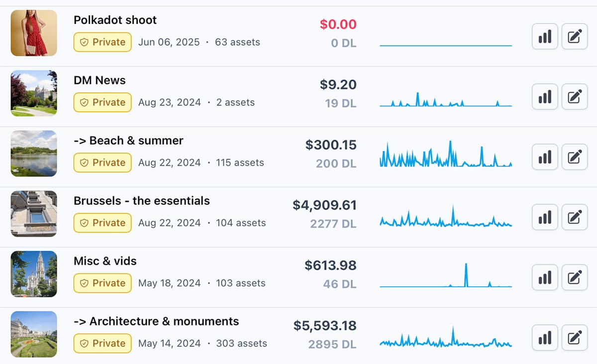Edit the DM News collection
The width and height of the screenshot is (597, 364).
tap(575, 96)
